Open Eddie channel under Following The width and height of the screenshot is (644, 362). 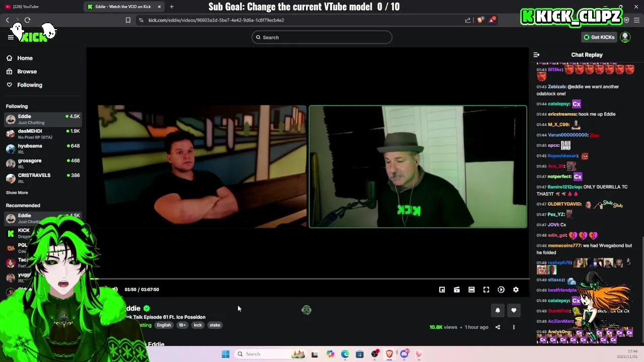click(43, 119)
